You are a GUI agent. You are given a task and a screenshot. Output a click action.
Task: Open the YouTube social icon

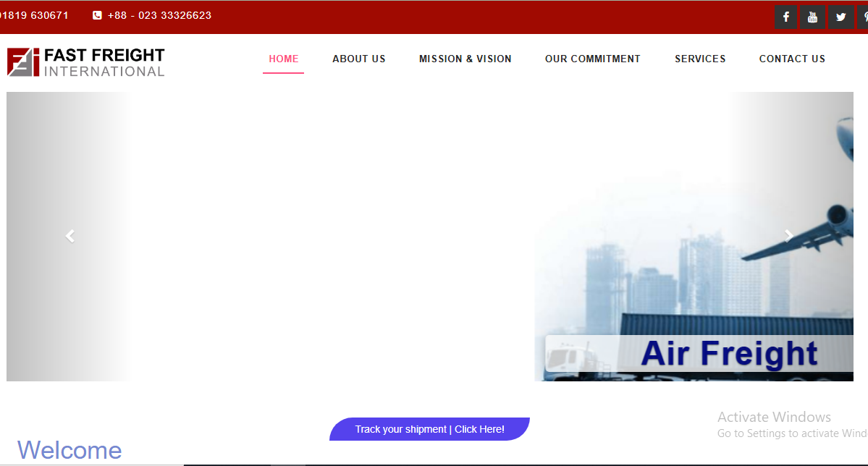812,17
